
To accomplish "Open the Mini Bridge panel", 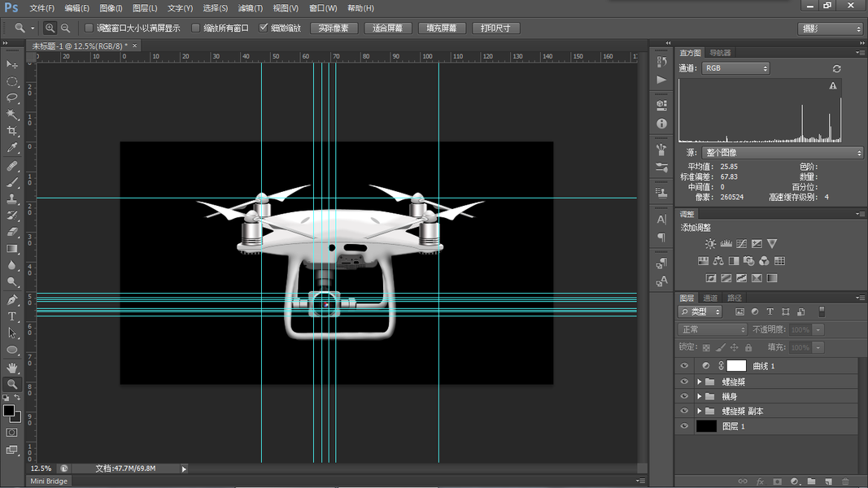I will coord(49,481).
